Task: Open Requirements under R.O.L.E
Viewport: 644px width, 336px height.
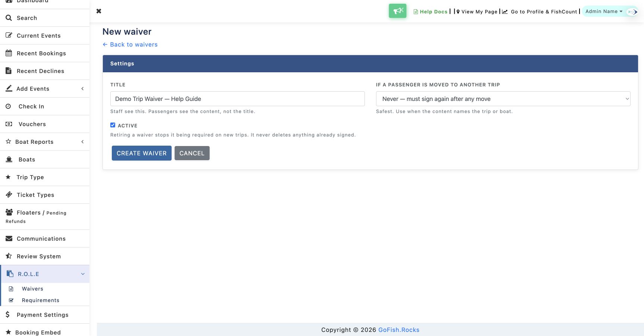Action: [40, 300]
